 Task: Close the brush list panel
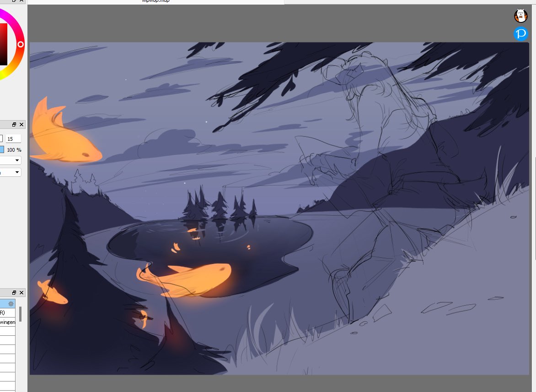tap(21, 293)
